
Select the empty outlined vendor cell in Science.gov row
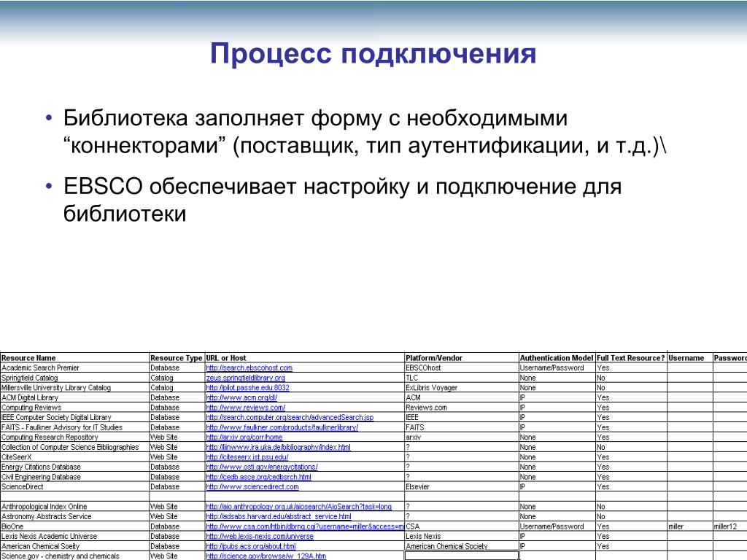462,556
